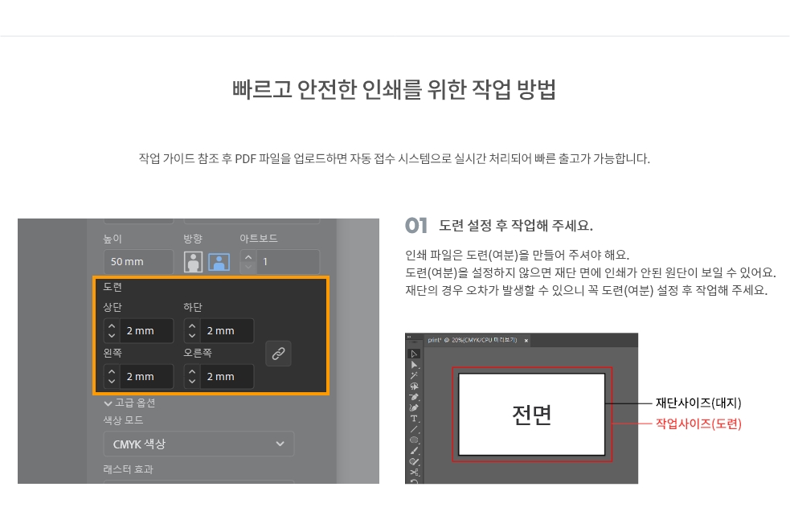Viewport: 790px width, 532px height.
Task: Select the Scissors tool
Action: [414, 473]
